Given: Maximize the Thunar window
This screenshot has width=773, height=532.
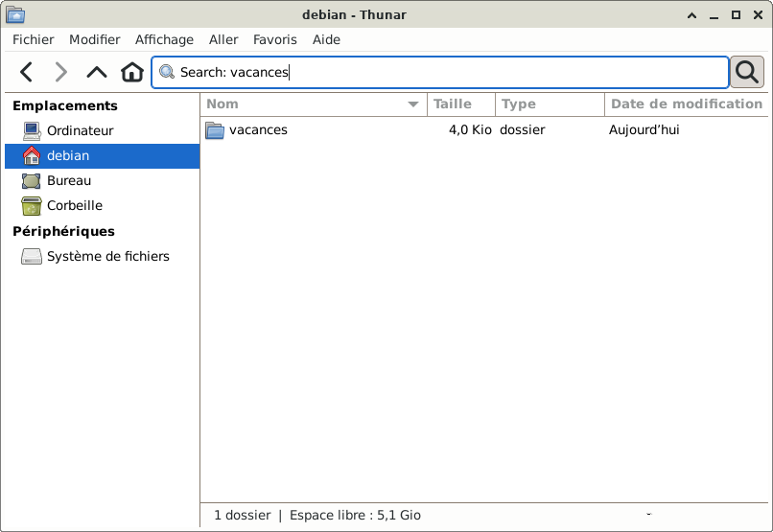Looking at the screenshot, I should [x=736, y=15].
